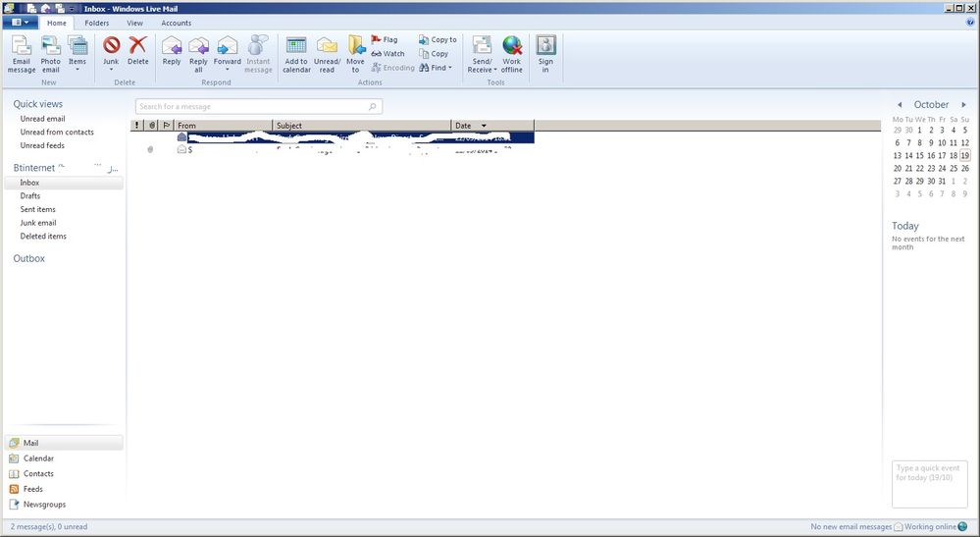Create a new Email message
This screenshot has height=537, width=980.
pyautogui.click(x=22, y=55)
